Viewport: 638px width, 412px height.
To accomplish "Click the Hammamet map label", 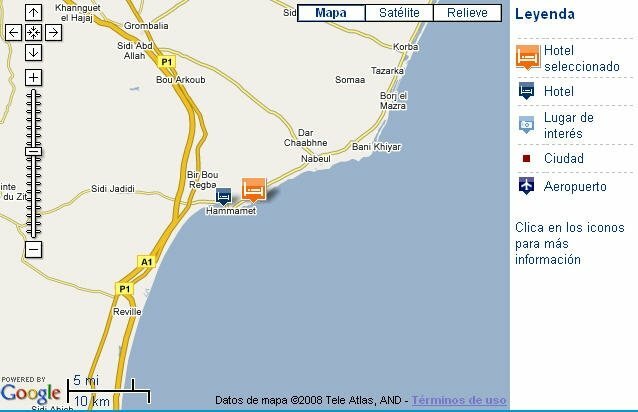I will click(x=231, y=211).
